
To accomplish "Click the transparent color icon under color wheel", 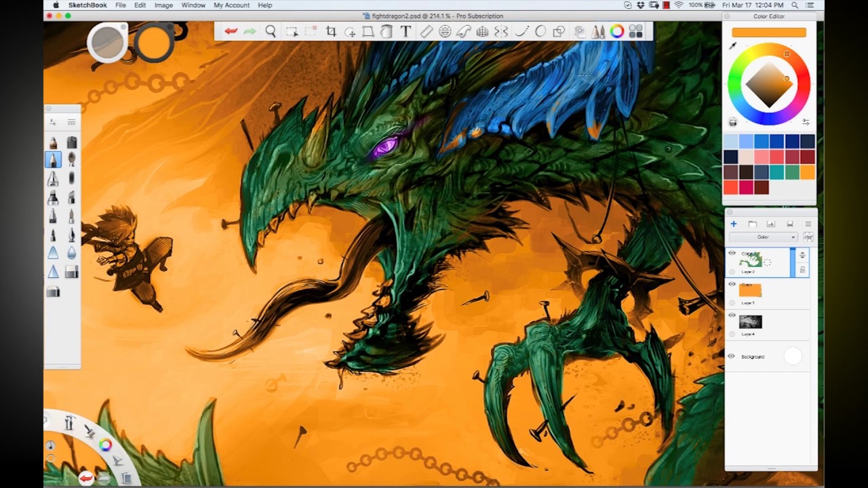I will (732, 123).
